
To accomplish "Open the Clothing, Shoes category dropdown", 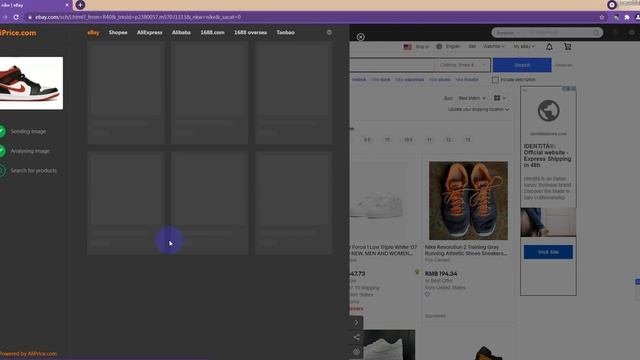I will click(462, 65).
